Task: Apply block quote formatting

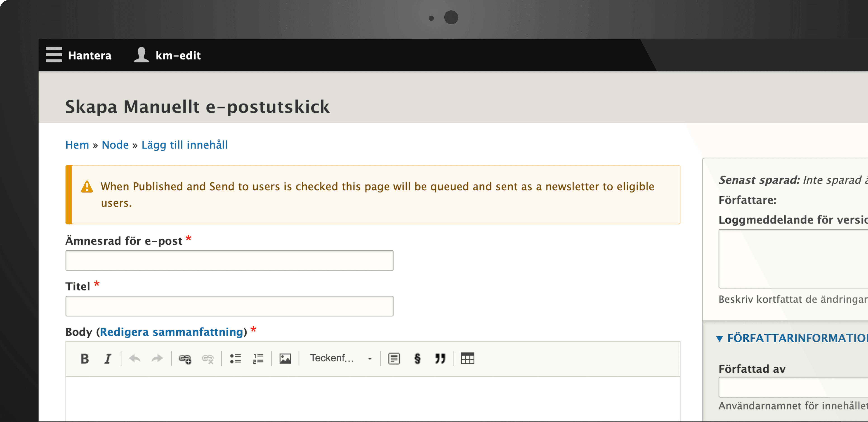Action: click(x=440, y=359)
